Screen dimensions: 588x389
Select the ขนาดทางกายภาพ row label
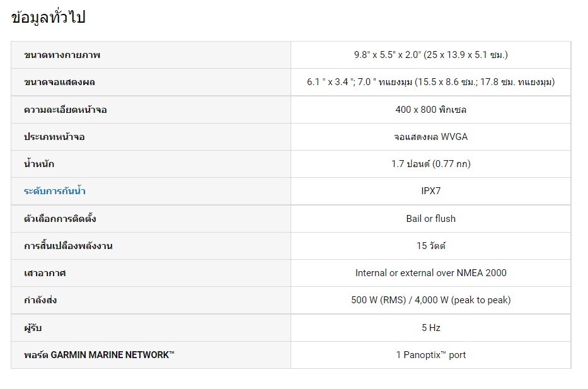click(62, 55)
